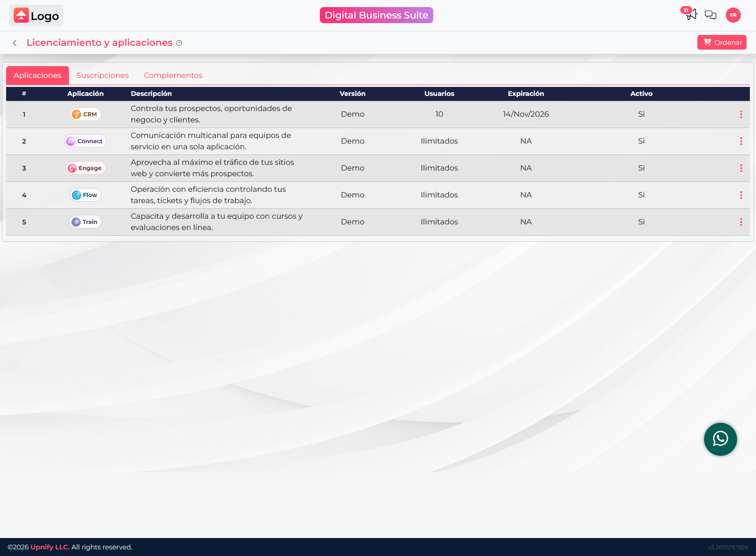756x556 pixels.
Task: Click the Connect application badge
Action: coord(86,141)
